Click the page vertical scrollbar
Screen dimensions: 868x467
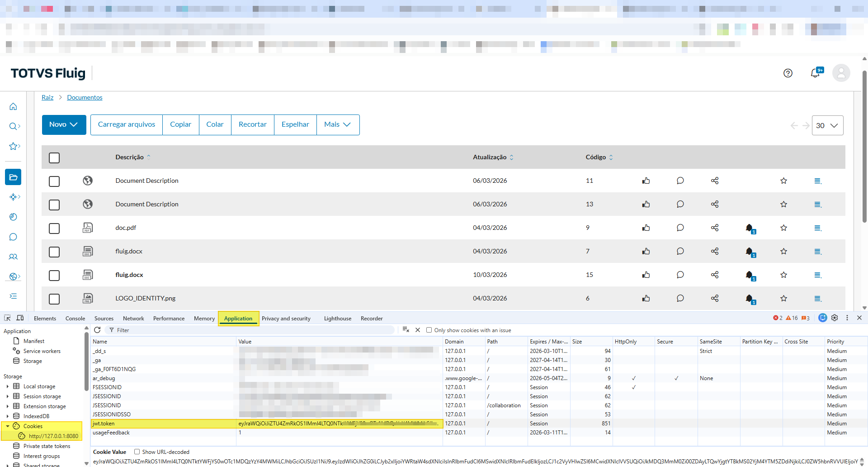point(864,146)
